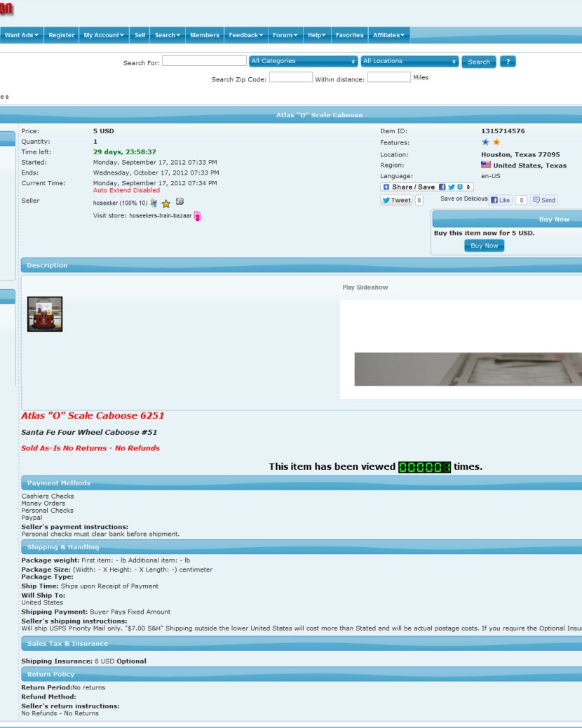Click the pink store tag icon
Image resolution: width=582 pixels, height=728 pixels.
click(x=197, y=216)
